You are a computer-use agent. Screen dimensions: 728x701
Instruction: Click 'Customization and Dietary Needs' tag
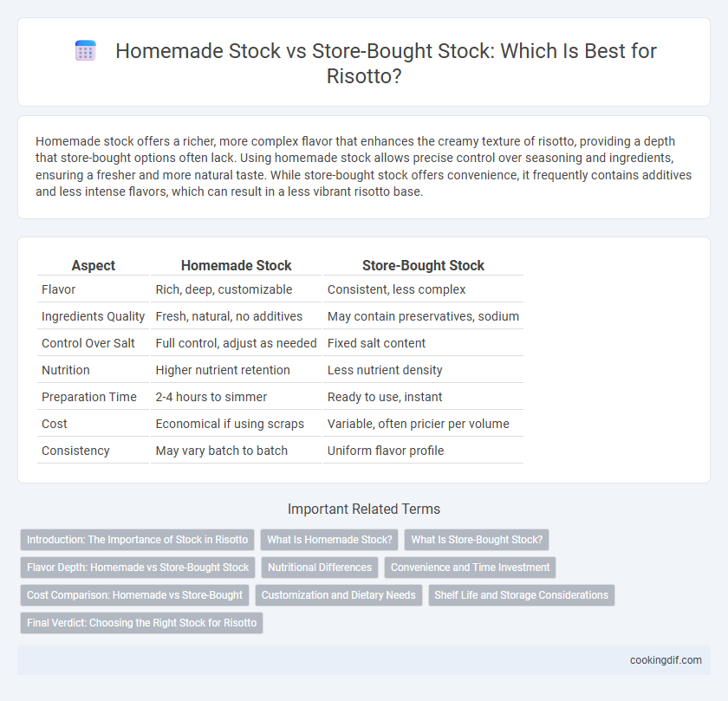339,595
